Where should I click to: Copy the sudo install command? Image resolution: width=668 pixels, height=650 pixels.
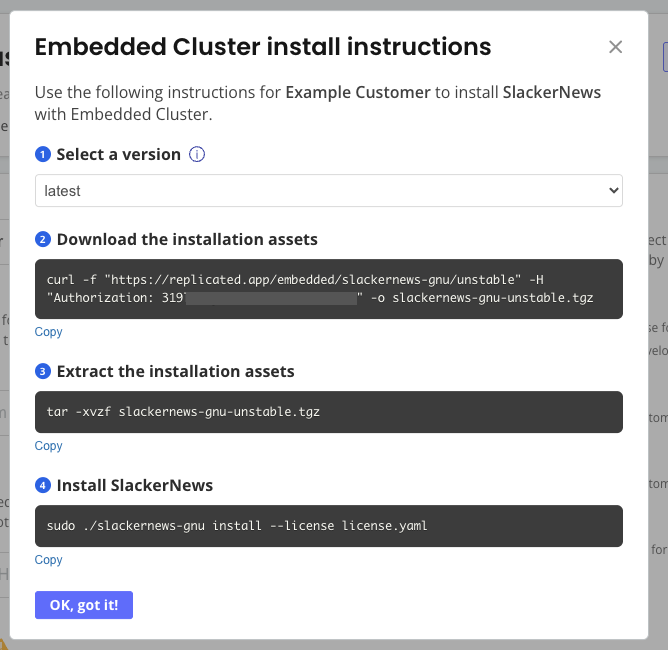49,560
